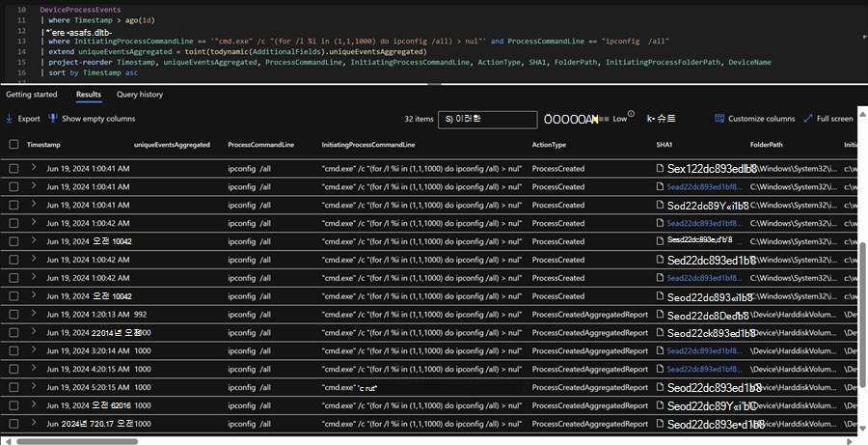Screen dimensions: 868x445
Task: Expand the Jun 19 1:20:13 AM row
Action: click(34, 315)
